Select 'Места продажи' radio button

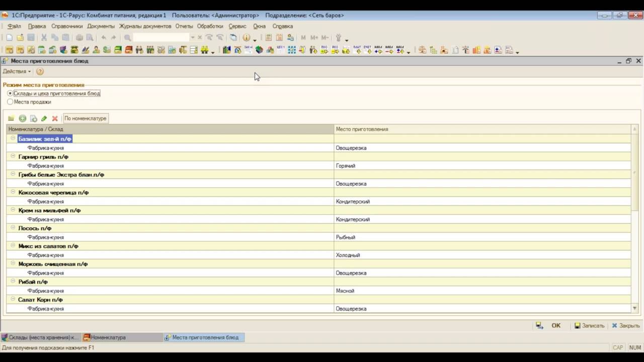[x=10, y=102]
